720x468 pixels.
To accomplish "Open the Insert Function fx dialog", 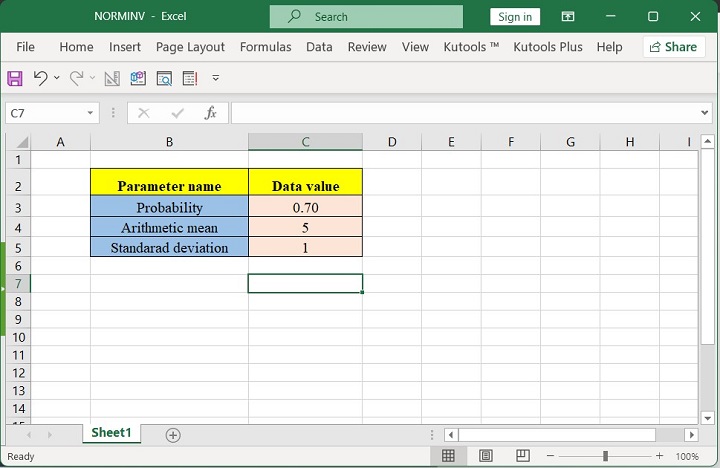I will click(210, 113).
